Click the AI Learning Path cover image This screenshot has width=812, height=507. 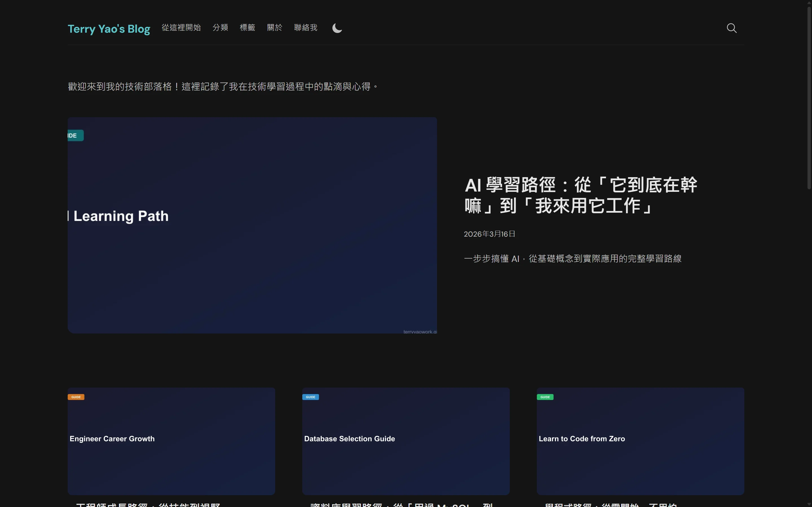click(252, 225)
